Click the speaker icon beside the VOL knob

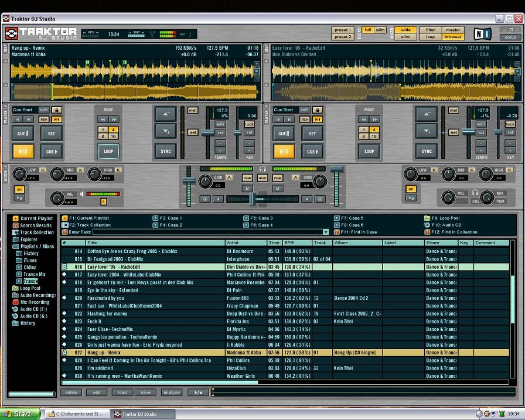(x=81, y=194)
